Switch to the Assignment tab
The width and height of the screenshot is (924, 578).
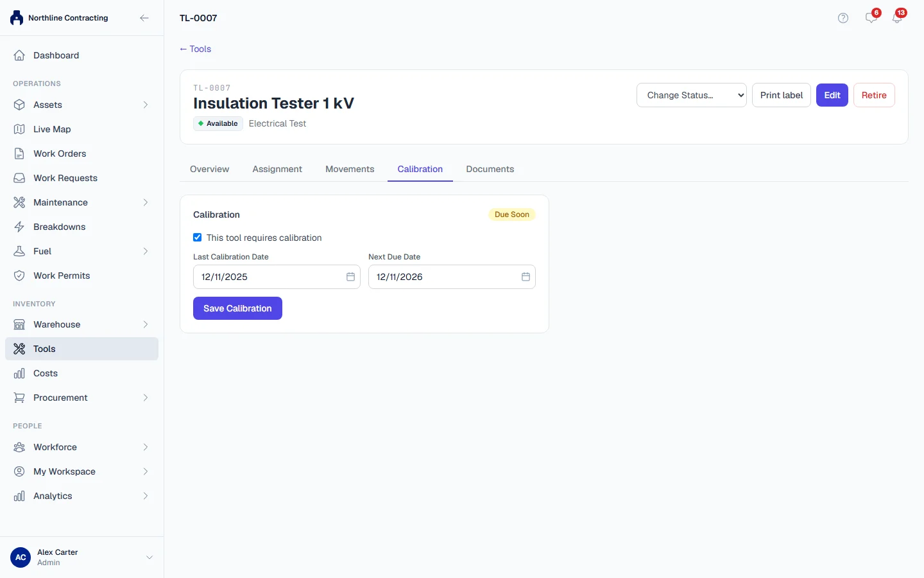coord(277,169)
